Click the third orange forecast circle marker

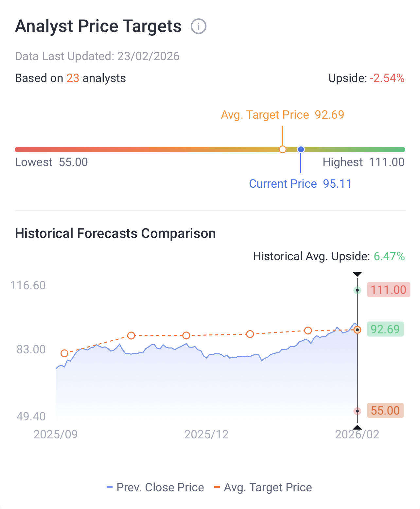pos(186,335)
